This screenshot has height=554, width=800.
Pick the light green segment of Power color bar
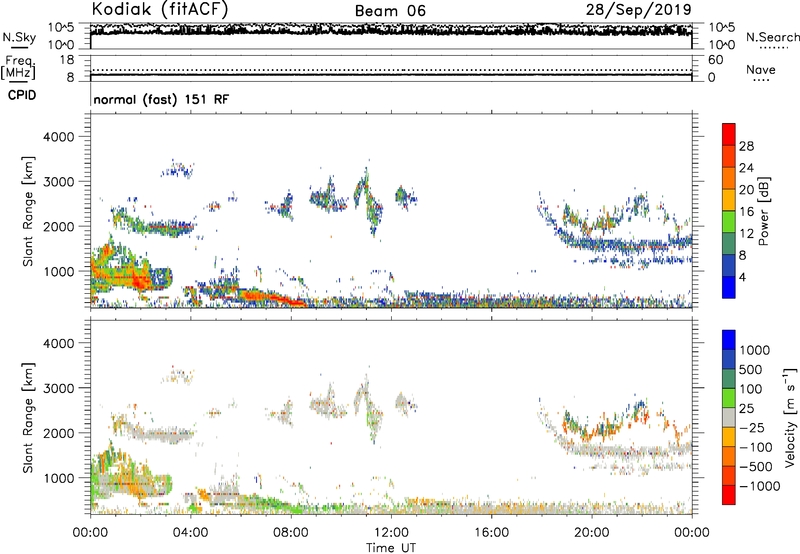(x=729, y=221)
